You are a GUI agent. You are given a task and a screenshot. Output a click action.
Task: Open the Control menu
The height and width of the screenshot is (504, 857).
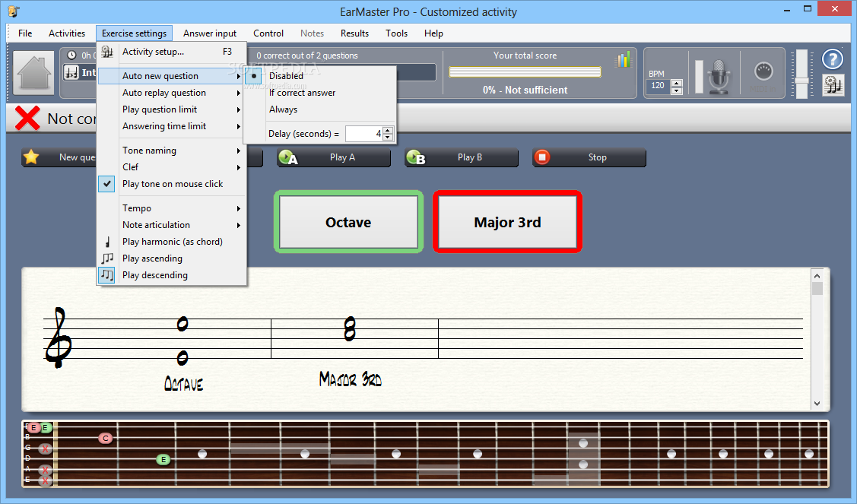(x=268, y=33)
